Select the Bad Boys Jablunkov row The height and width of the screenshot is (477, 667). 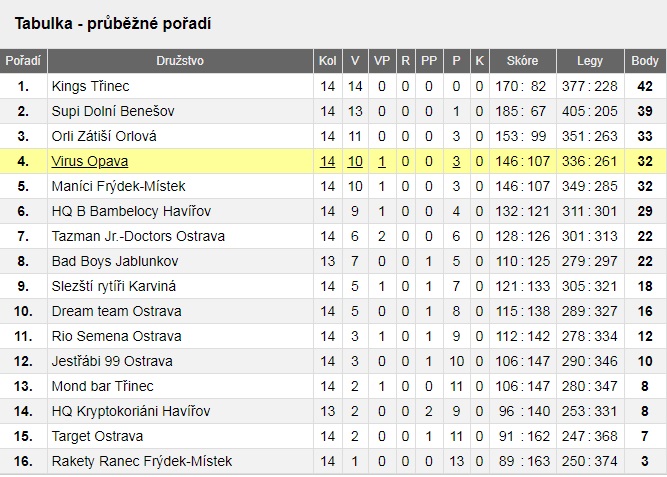coord(334,261)
